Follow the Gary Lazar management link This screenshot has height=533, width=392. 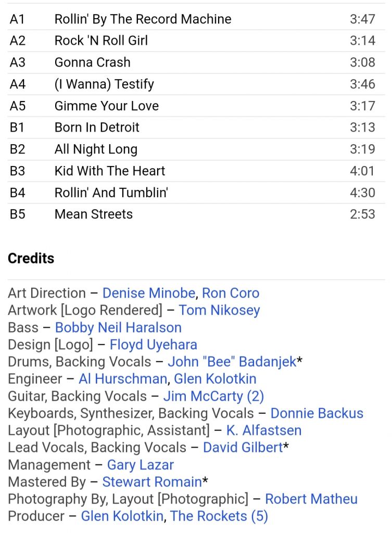pos(141,465)
